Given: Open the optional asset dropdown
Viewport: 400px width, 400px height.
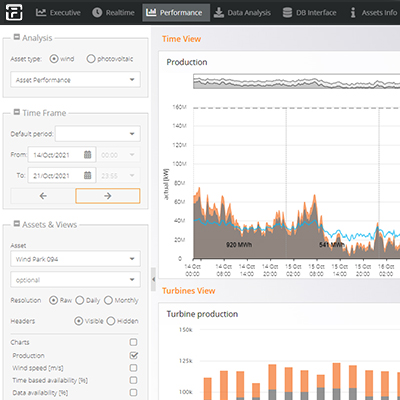Looking at the screenshot, I should 75,280.
